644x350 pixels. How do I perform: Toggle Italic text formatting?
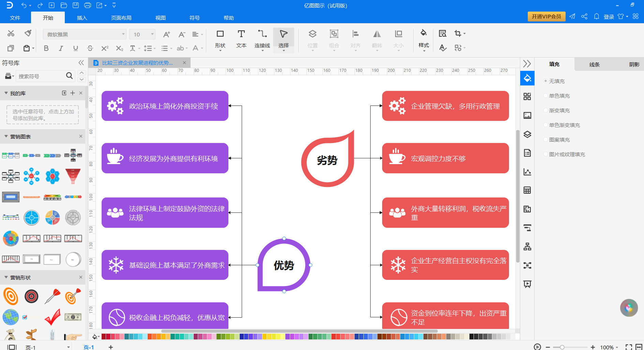[61, 48]
